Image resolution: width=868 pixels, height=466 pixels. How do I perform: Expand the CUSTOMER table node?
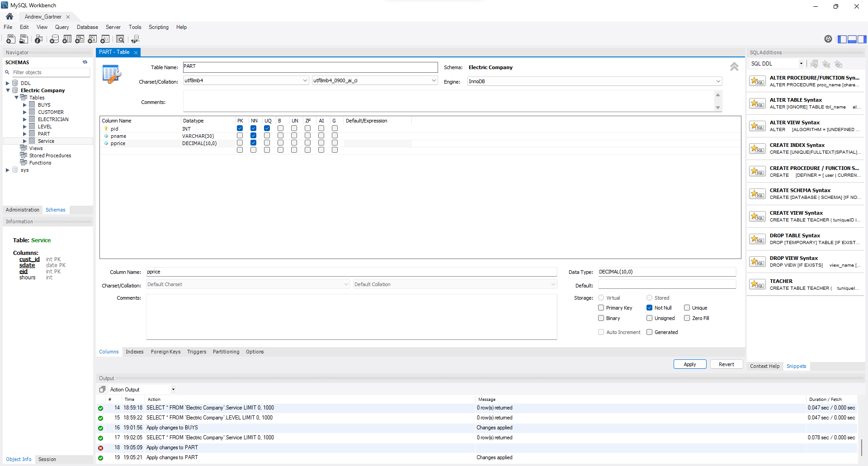25,112
